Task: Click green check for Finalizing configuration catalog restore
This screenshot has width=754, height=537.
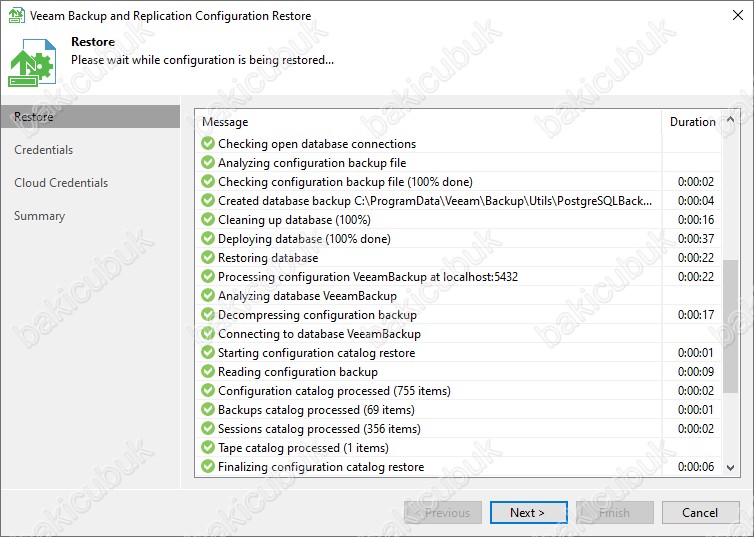Action: [208, 466]
